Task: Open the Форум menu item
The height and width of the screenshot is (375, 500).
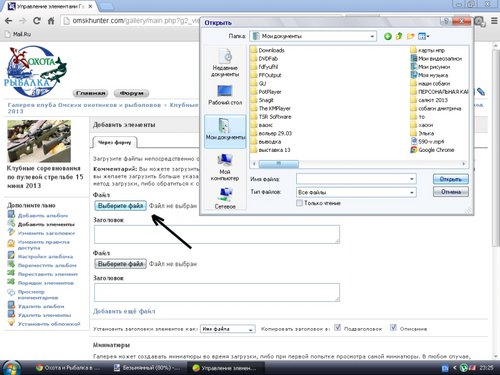Action: click(x=131, y=93)
